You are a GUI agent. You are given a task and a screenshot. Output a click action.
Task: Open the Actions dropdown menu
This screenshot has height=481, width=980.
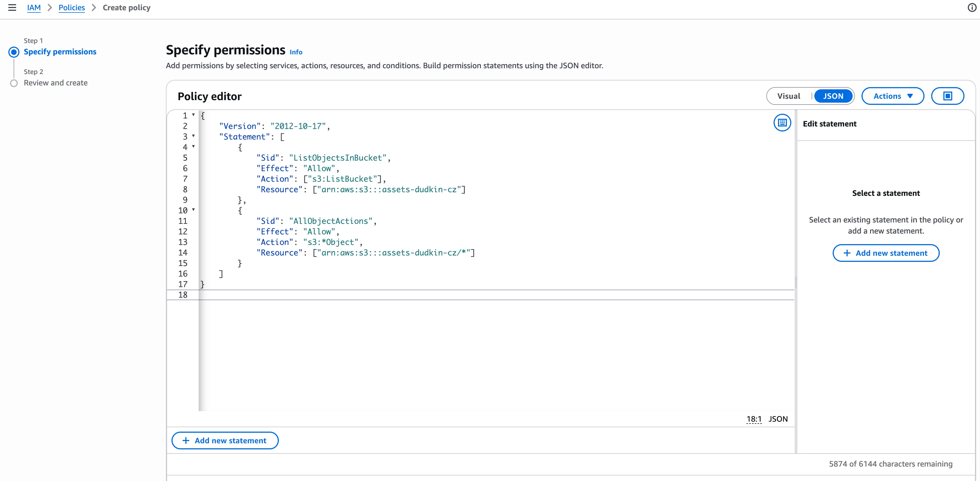click(x=893, y=96)
